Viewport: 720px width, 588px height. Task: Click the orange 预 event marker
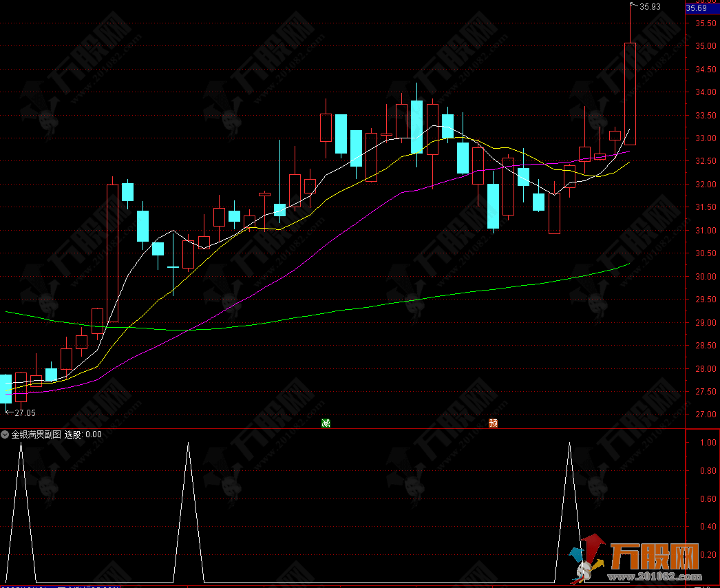[x=493, y=423]
